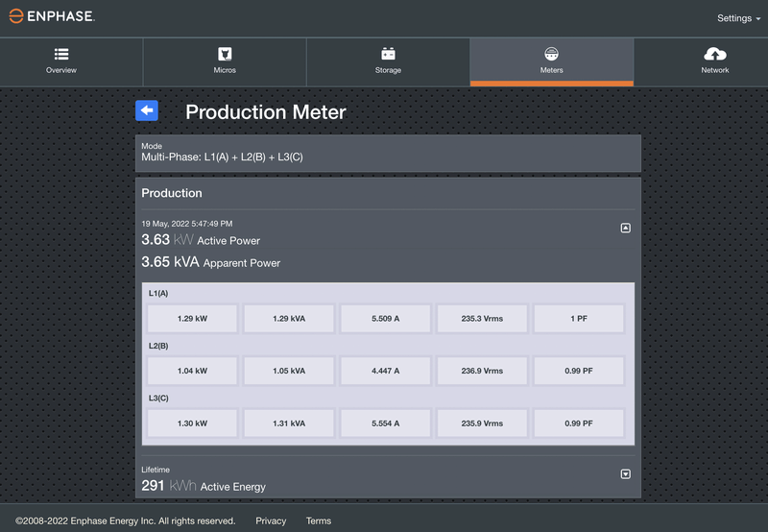This screenshot has height=532, width=768.
Task: Click the Network cloud icon
Action: pos(715,54)
